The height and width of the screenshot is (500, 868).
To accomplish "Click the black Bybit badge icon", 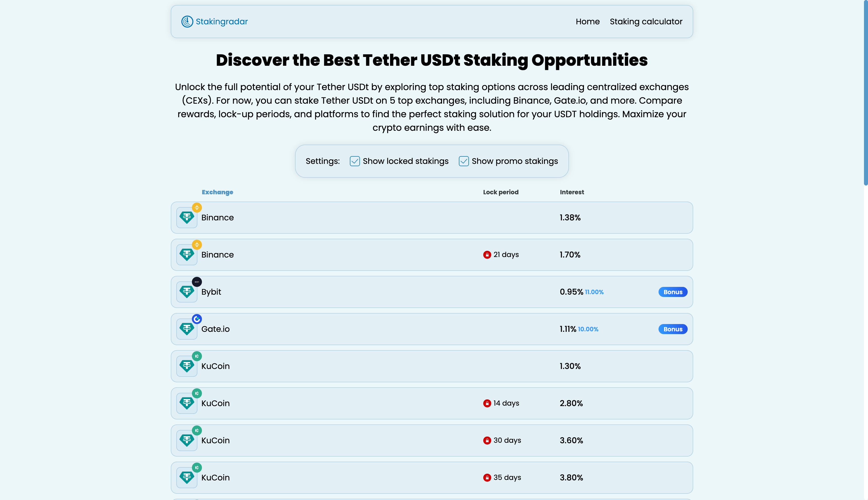I will pyautogui.click(x=197, y=282).
